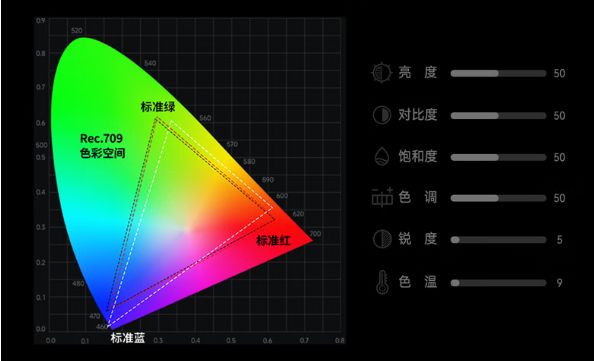Select the 亮度 label
This screenshot has height=361, width=594.
(x=417, y=72)
